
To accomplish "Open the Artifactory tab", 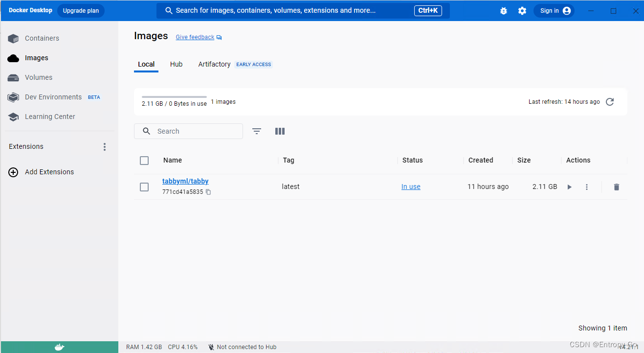I will [214, 64].
